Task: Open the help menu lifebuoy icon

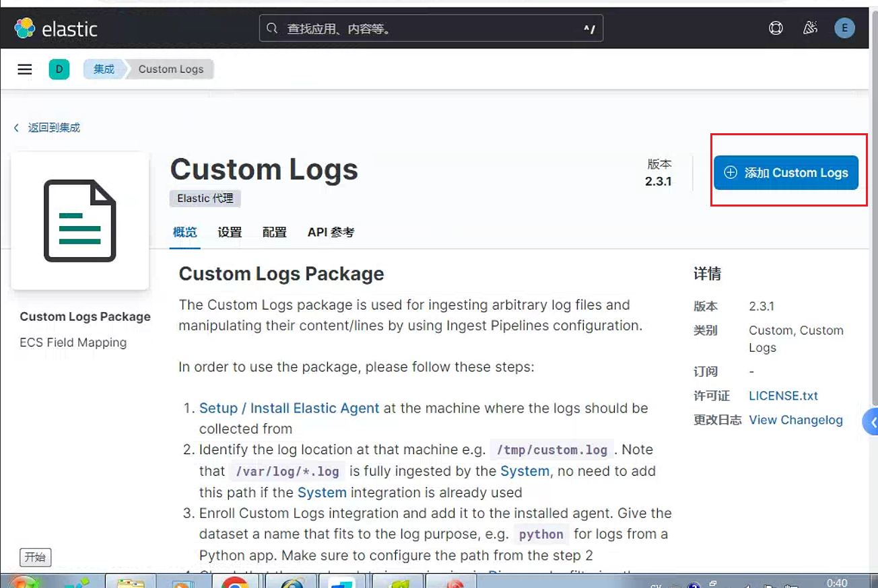Action: 776,28
